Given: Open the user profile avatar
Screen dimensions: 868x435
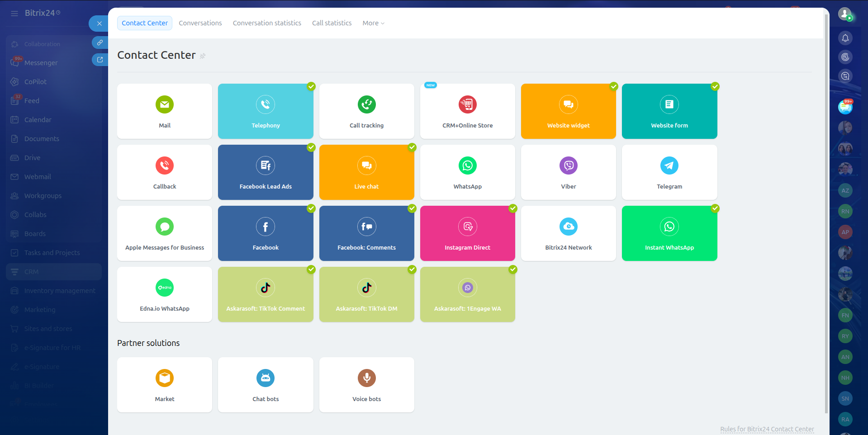Looking at the screenshot, I should pyautogui.click(x=844, y=14).
